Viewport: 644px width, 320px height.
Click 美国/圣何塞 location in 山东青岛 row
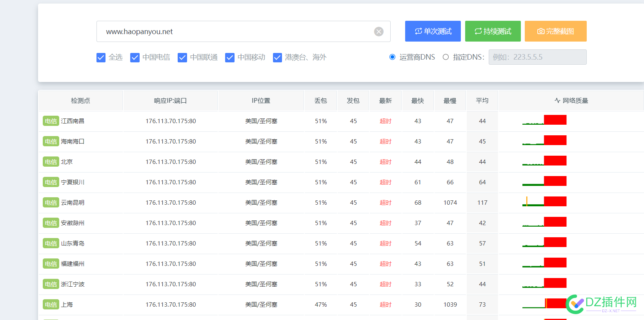(261, 244)
